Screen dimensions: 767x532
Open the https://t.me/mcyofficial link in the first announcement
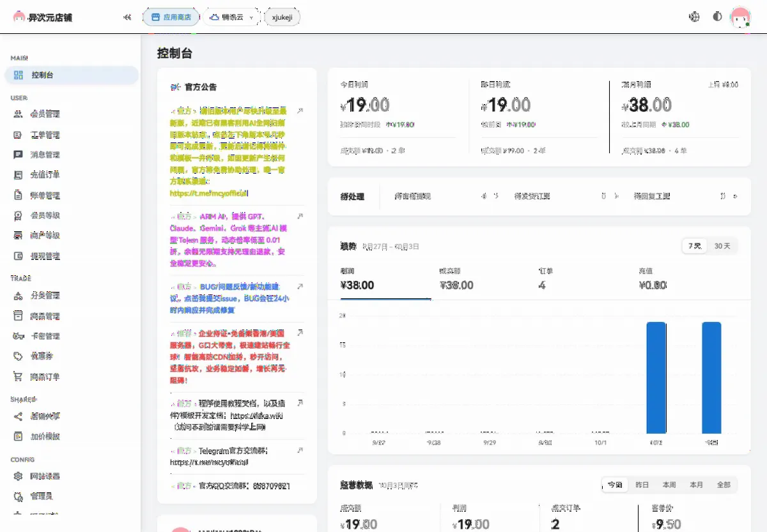pos(208,192)
